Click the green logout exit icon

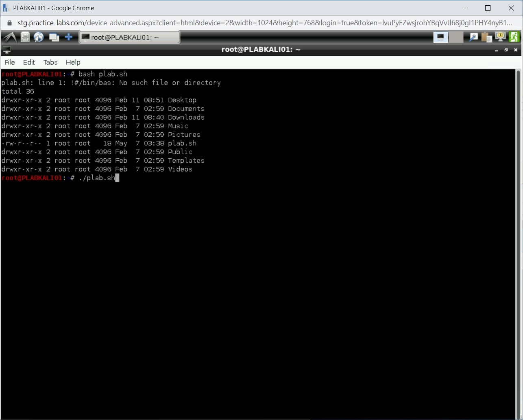click(x=514, y=37)
